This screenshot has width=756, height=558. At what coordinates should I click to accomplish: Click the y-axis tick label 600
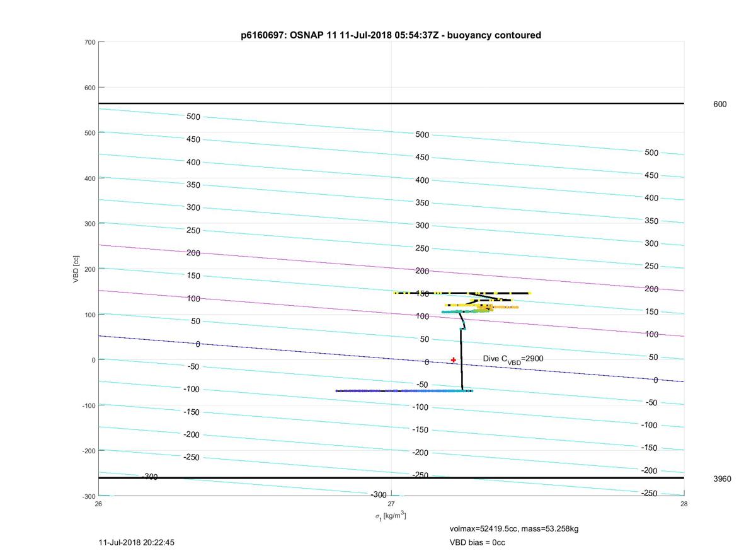point(89,88)
